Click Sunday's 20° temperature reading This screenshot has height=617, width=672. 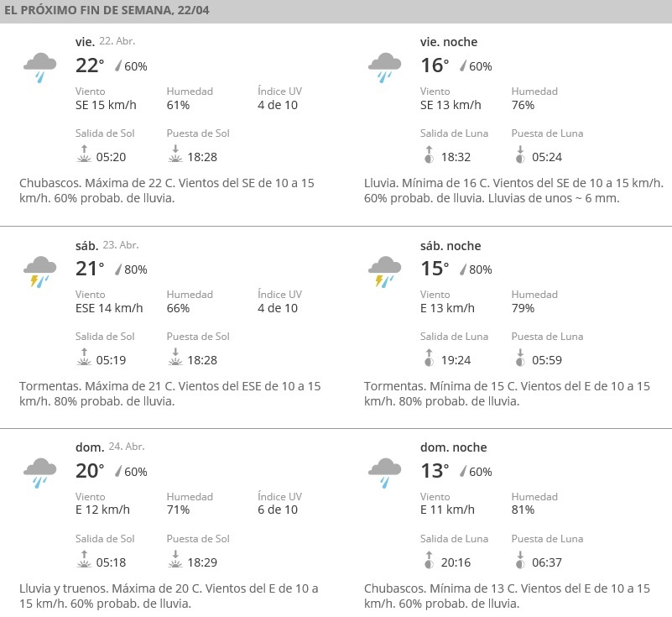[x=90, y=471]
